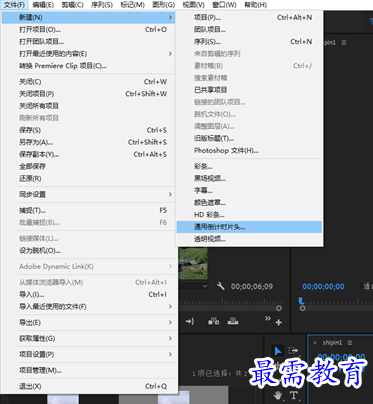Click the source timecode 00;00;06;09
The image size is (373, 404).
(252, 286)
